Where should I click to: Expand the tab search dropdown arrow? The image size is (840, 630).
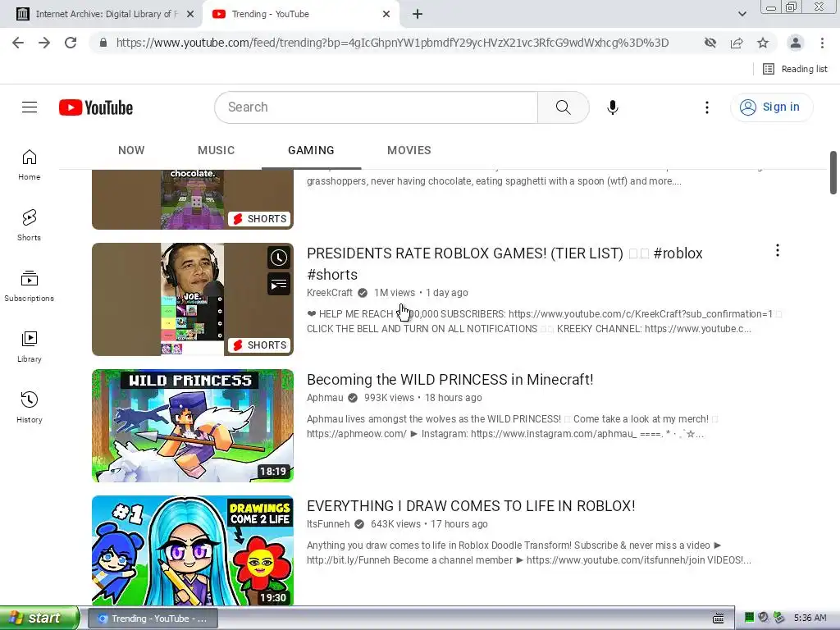click(742, 14)
